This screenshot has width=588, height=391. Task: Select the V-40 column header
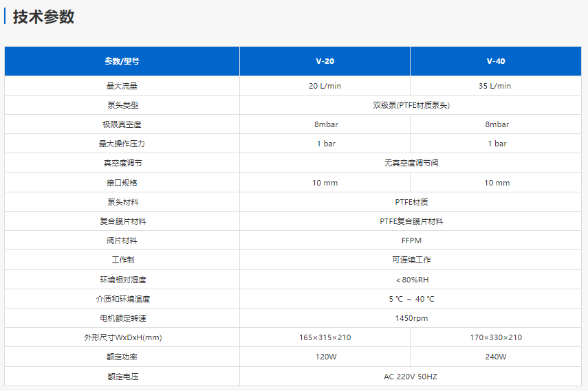pos(495,61)
